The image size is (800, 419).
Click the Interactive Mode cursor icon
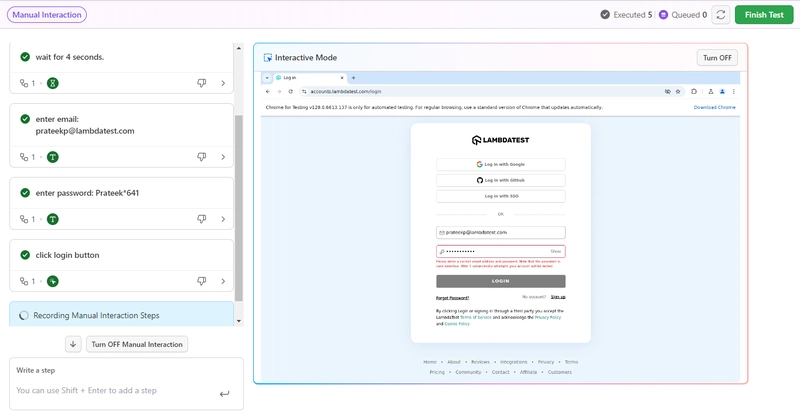pyautogui.click(x=267, y=58)
